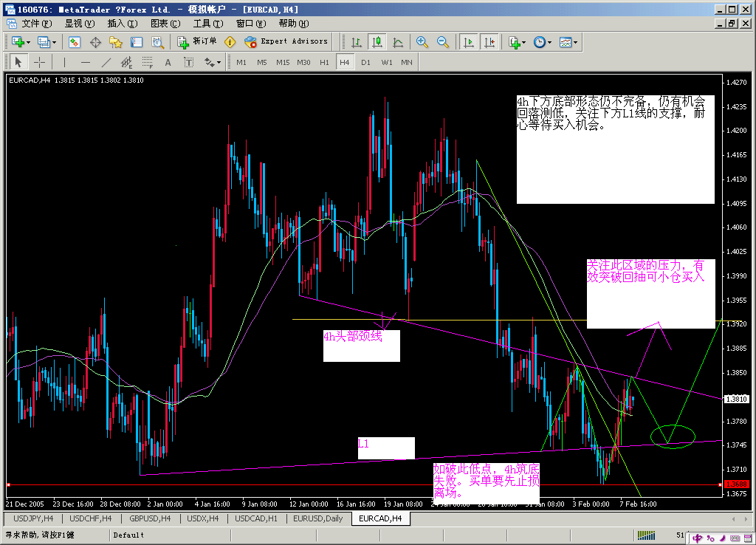Select the D1 daily timeframe button
The height and width of the screenshot is (545, 756).
coord(365,62)
